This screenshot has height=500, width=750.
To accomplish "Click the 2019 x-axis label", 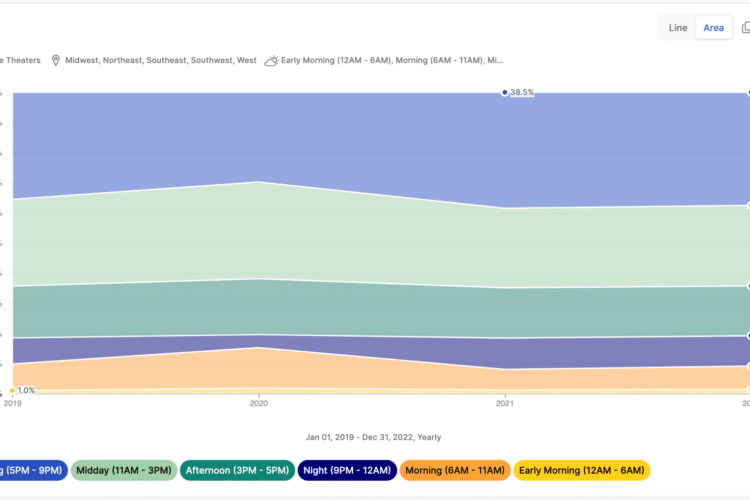I will (x=12, y=403).
